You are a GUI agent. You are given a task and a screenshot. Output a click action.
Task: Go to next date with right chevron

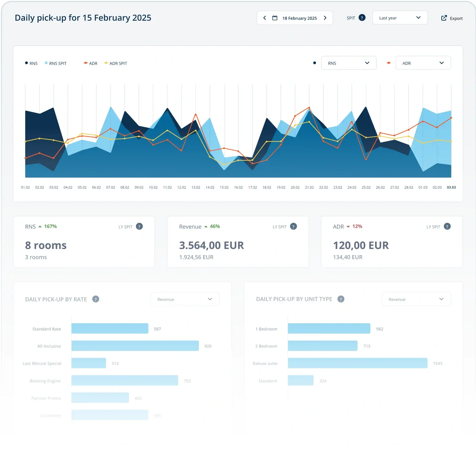click(x=325, y=18)
